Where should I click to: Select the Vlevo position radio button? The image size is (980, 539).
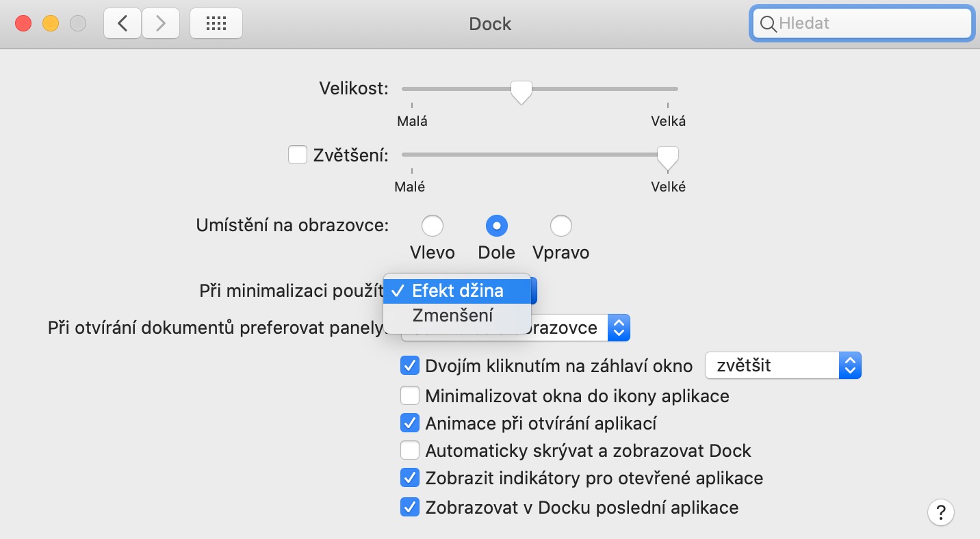(433, 226)
